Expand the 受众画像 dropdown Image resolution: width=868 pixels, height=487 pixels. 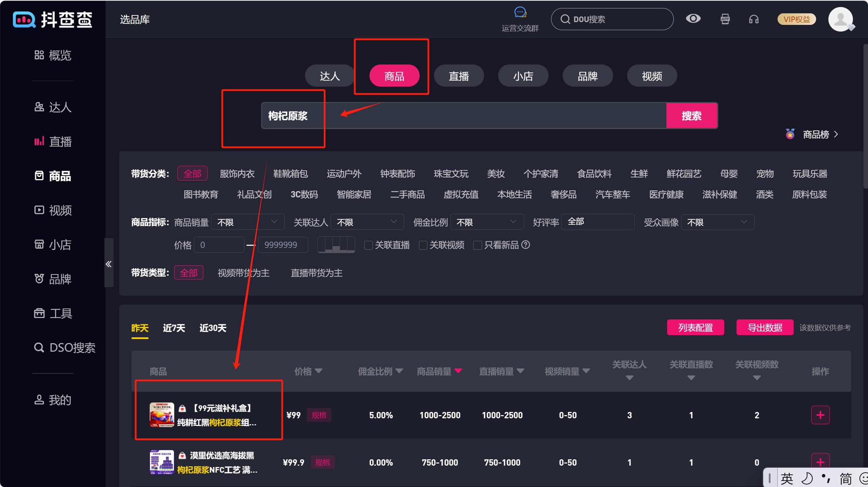tap(717, 222)
